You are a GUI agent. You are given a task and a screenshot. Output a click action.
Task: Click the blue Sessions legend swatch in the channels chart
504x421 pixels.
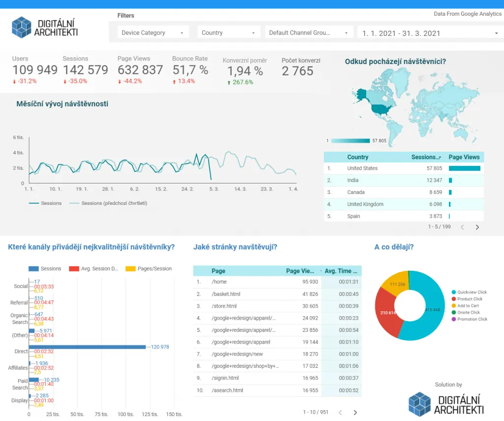pyautogui.click(x=33, y=268)
